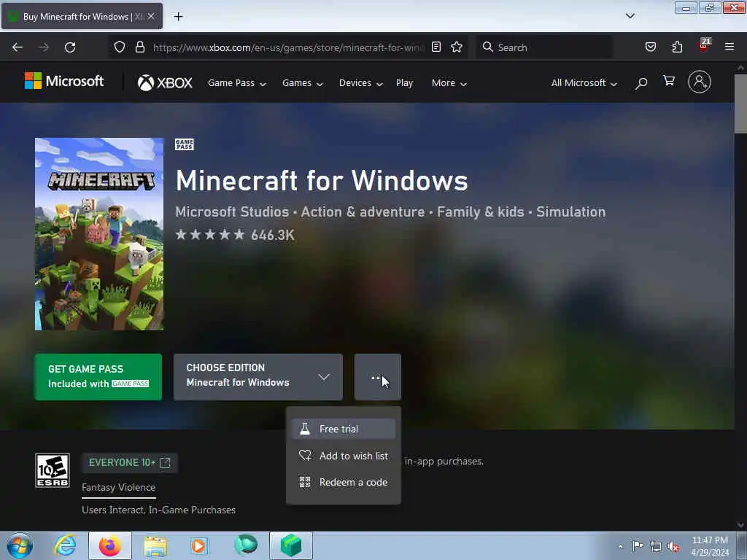Open a new tab with plus button
Screen dimensions: 747x560
point(178,17)
